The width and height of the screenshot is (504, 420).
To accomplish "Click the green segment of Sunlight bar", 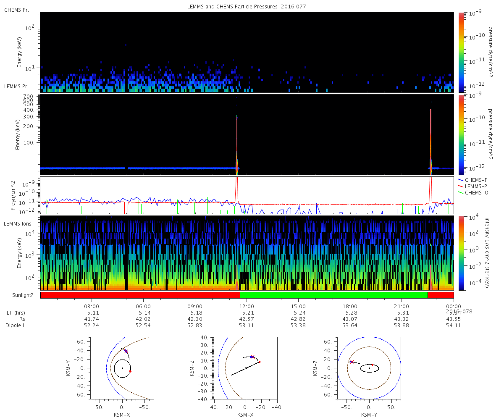I will 334,295.
